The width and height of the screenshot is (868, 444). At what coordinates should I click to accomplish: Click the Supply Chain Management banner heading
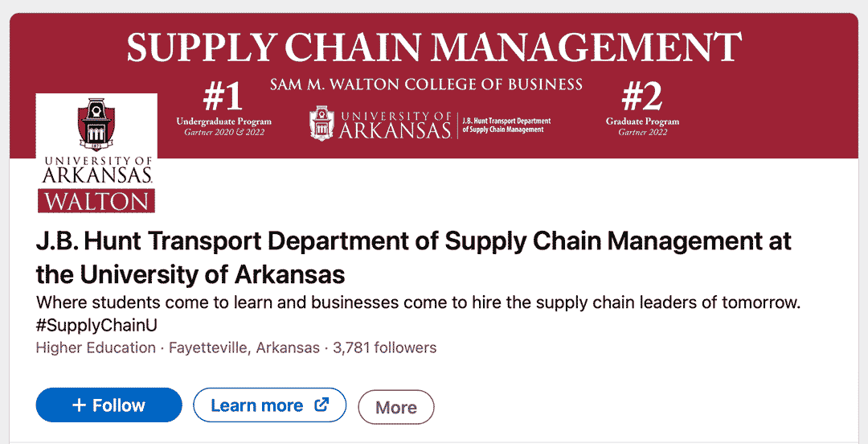(434, 47)
